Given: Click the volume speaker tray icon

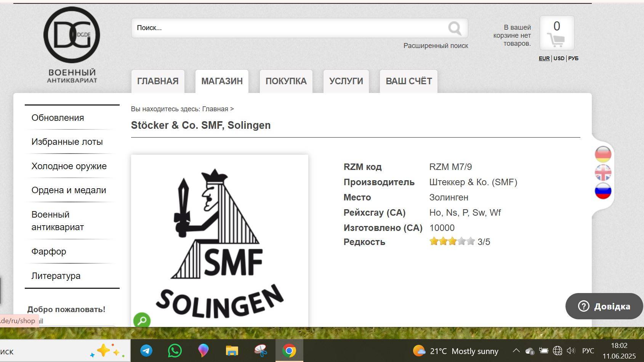Looking at the screenshot, I should [571, 351].
